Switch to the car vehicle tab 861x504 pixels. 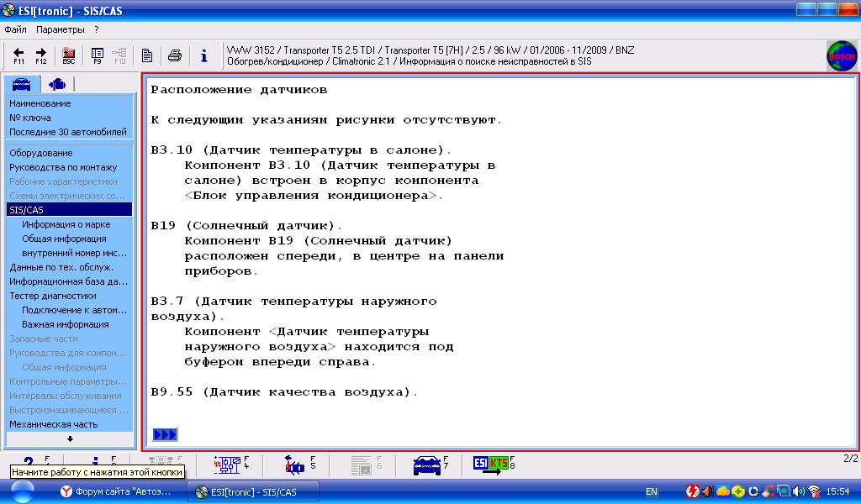(x=21, y=84)
